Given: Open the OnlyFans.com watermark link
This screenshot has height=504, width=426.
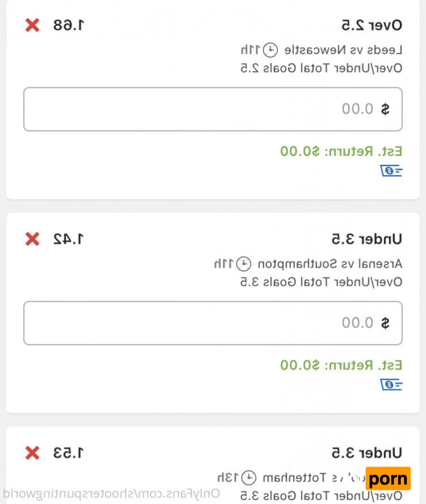Looking at the screenshot, I should (111, 494).
